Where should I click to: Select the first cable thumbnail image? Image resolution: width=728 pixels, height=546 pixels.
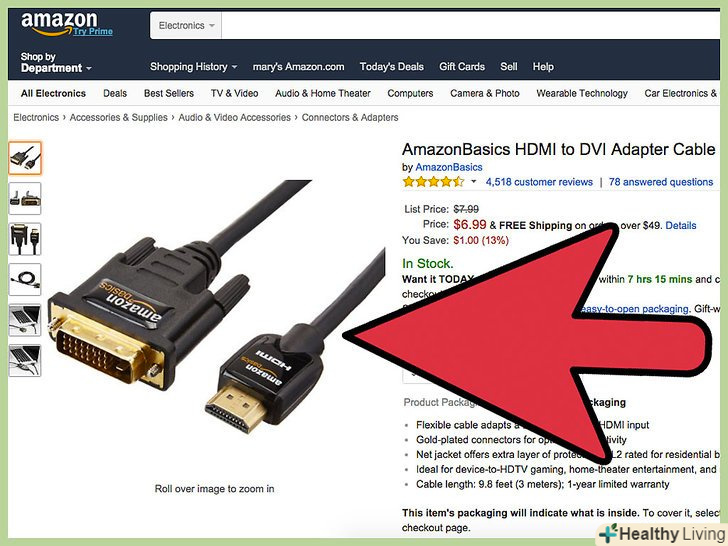pyautogui.click(x=25, y=158)
